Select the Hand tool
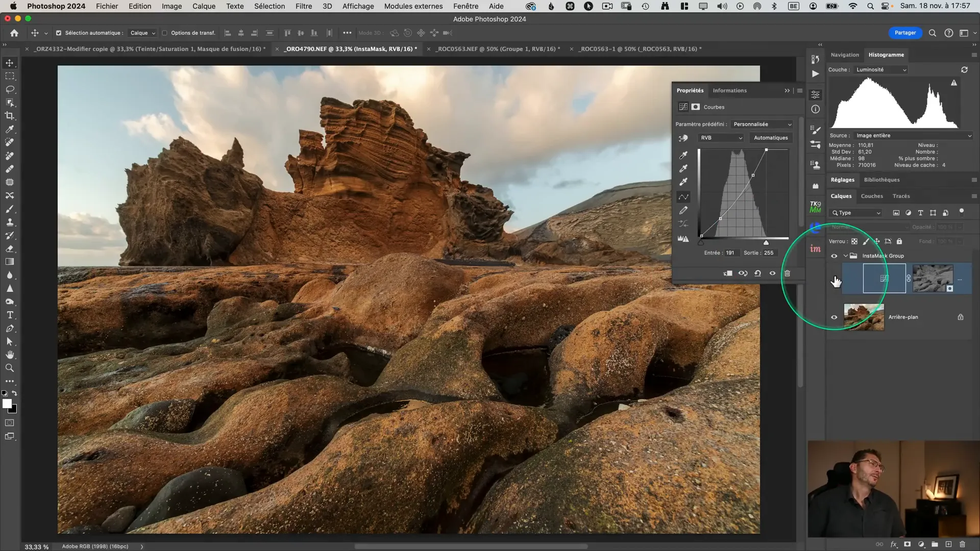The height and width of the screenshot is (551, 980). pyautogui.click(x=10, y=355)
